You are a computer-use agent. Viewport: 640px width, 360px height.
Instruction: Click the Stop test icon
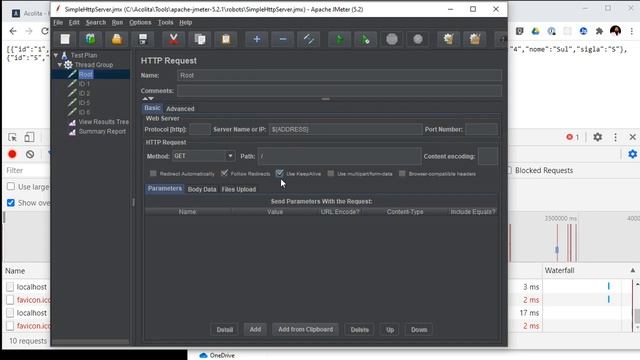392,39
